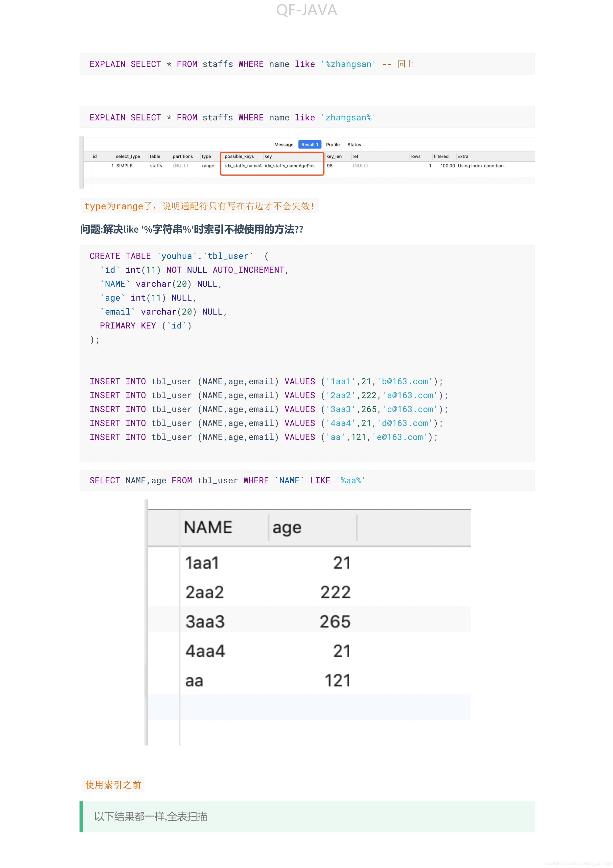Click the 以下结果都一样,全表扫描 note

150,816
